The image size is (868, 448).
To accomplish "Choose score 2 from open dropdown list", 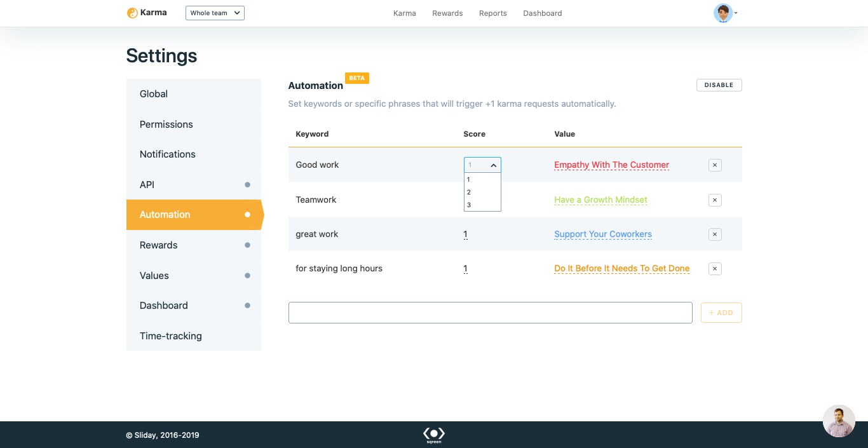I will (482, 192).
